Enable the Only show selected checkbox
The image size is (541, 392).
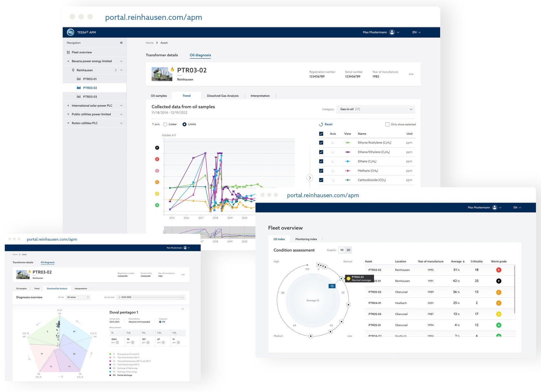pyautogui.click(x=387, y=124)
